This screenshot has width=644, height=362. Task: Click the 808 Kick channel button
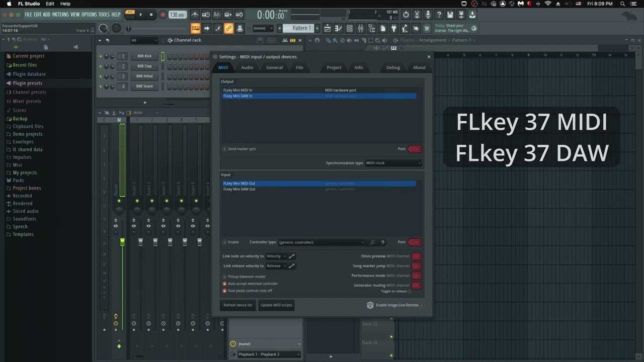tap(144, 56)
